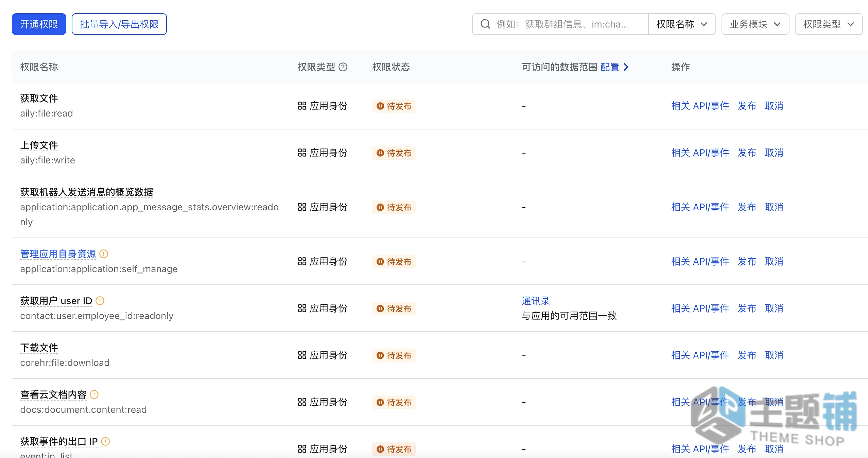Cancel the 获取机器人发送消息的概览数据 permission
This screenshot has width=868, height=458.
[x=774, y=207]
